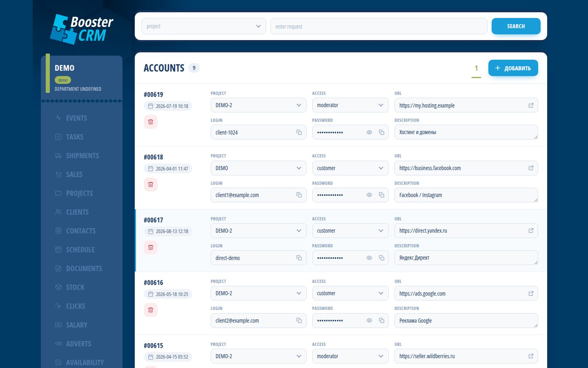The width and height of the screenshot is (588, 368).
Task: Delete account #00618 with trash icon
Action: (151, 184)
